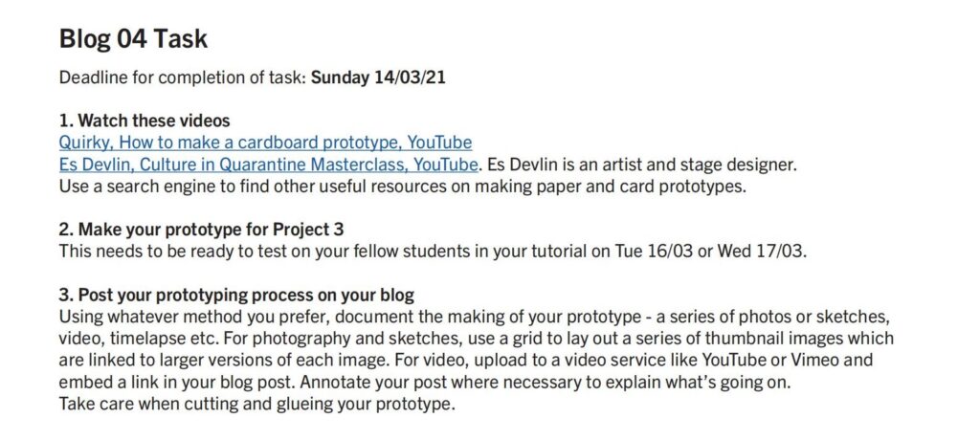
Task: Open the Quirky cardboard prototype YouTube link
Action: tap(266, 143)
